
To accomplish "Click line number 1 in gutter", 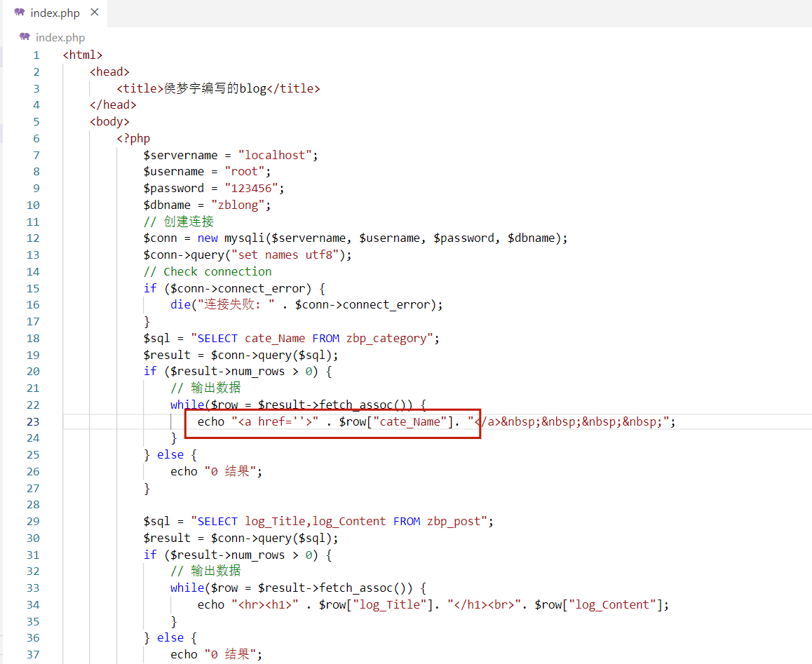I will tap(36, 55).
